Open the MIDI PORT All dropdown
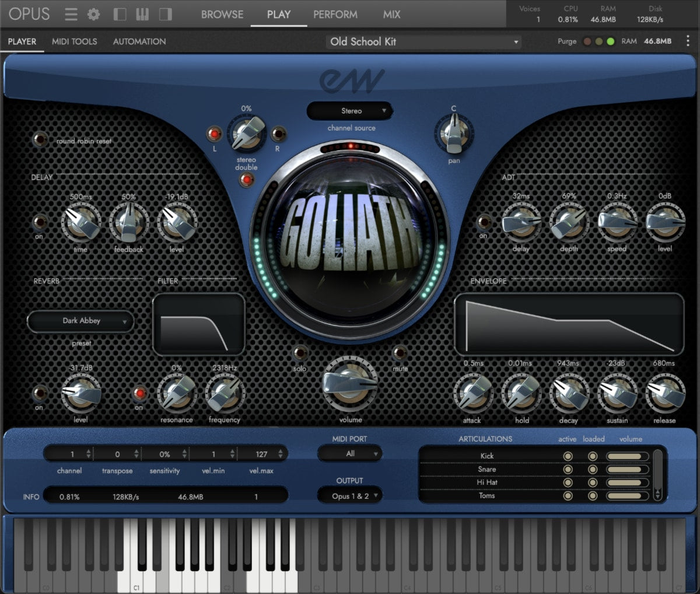Image resolution: width=700 pixels, height=594 pixels. coord(350,453)
